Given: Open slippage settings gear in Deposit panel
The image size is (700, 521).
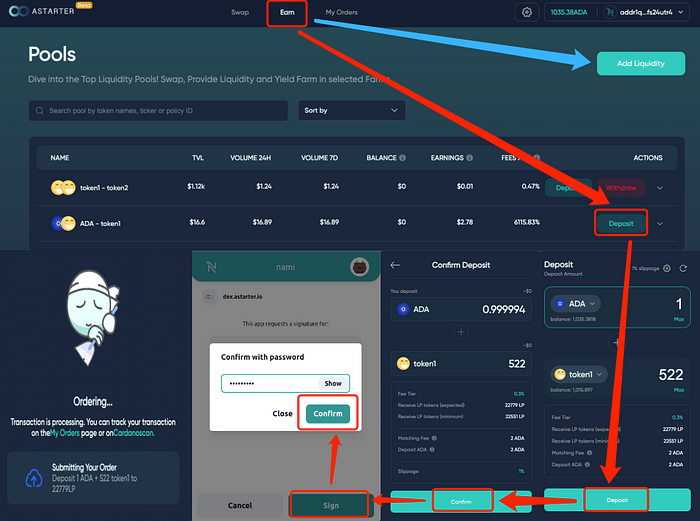Looking at the screenshot, I should pos(667,268).
